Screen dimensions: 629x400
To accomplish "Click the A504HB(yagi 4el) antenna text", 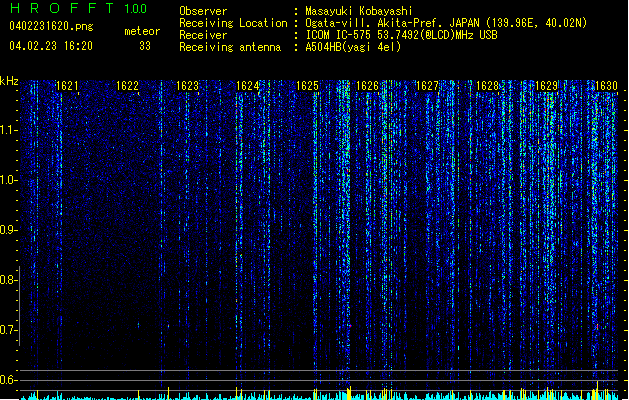I will coord(353,47).
